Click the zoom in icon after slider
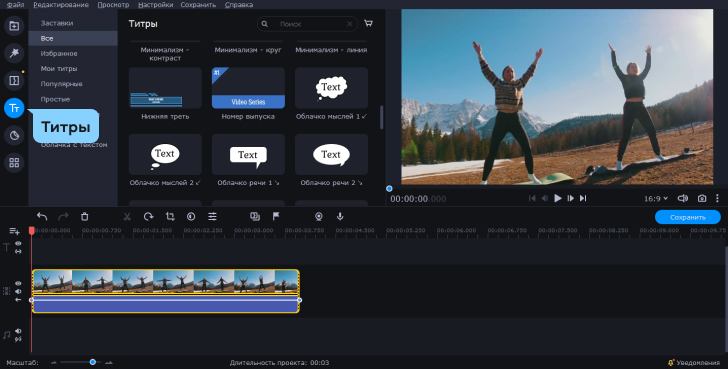This screenshot has width=728, height=369. click(109, 363)
